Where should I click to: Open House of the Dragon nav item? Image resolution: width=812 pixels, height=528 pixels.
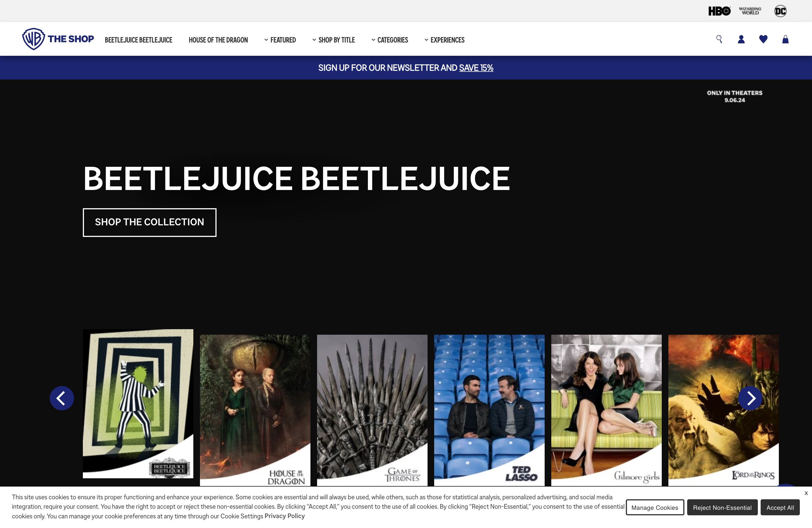click(218, 40)
